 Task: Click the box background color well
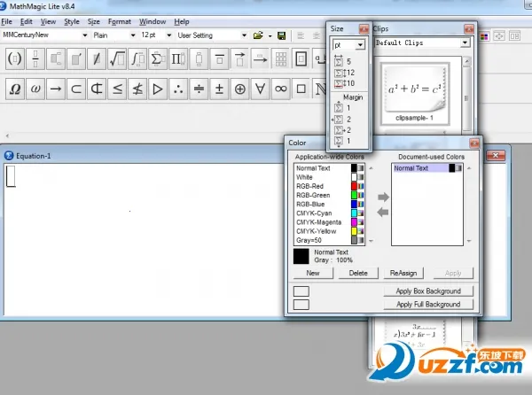[x=301, y=291]
